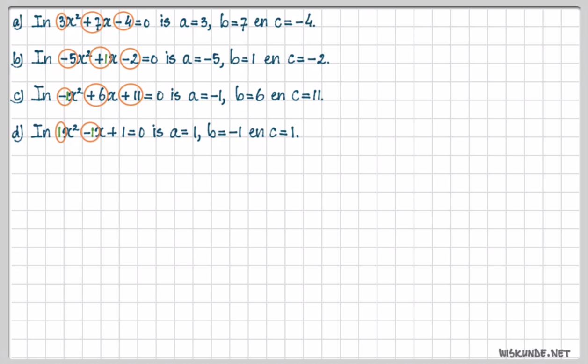Click the circled 1 before x² in equation d
Image resolution: width=588 pixels, height=364 pixels.
click(60, 132)
